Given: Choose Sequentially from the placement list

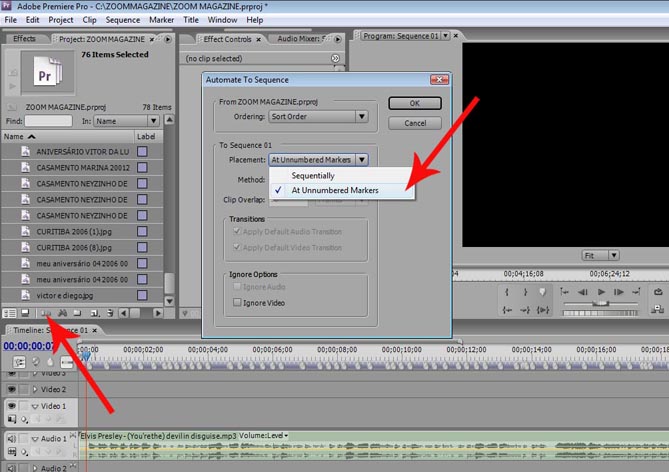Looking at the screenshot, I should pos(313,174).
